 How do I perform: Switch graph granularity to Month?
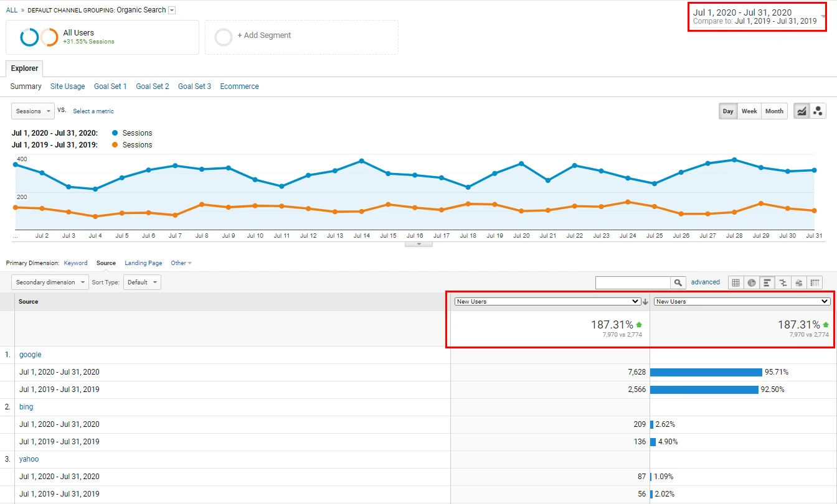773,111
